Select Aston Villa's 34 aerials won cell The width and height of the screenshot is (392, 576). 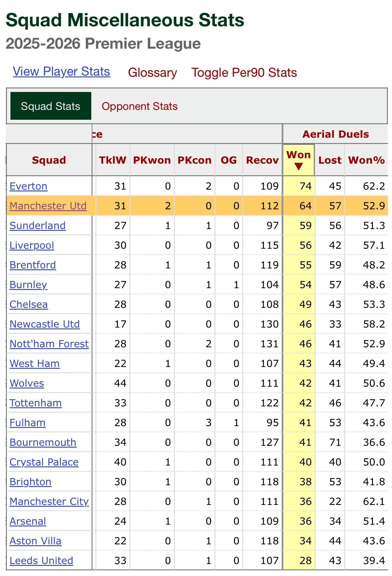point(299,541)
